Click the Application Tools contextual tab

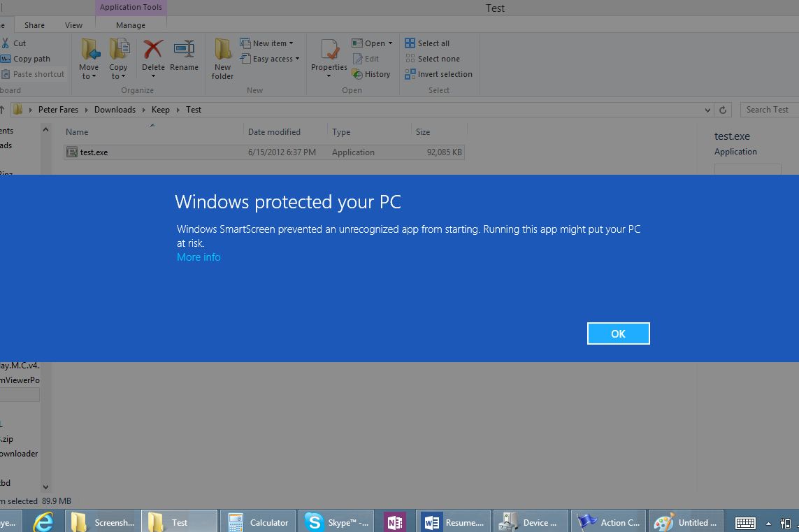tap(131, 7)
